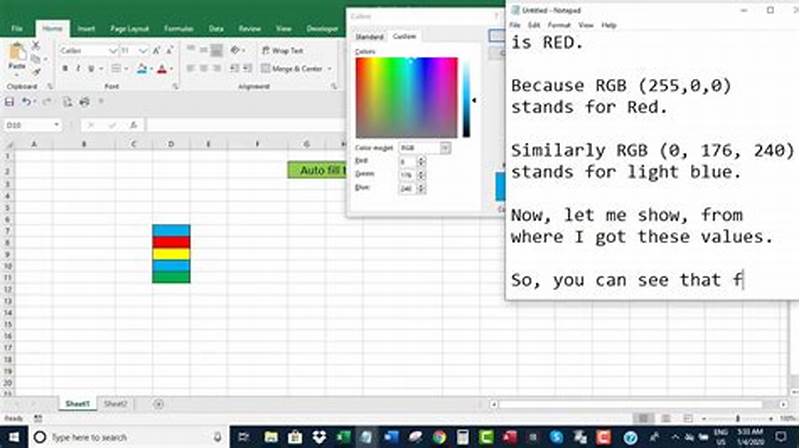Open the Excel File tab
Viewport: 800px width, 448px height.
[17, 29]
